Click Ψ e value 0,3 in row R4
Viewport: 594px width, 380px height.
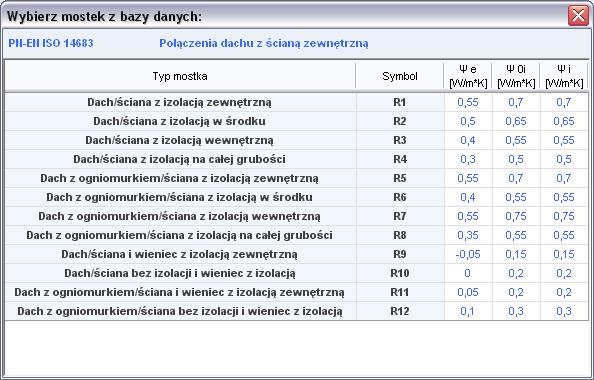(468, 159)
